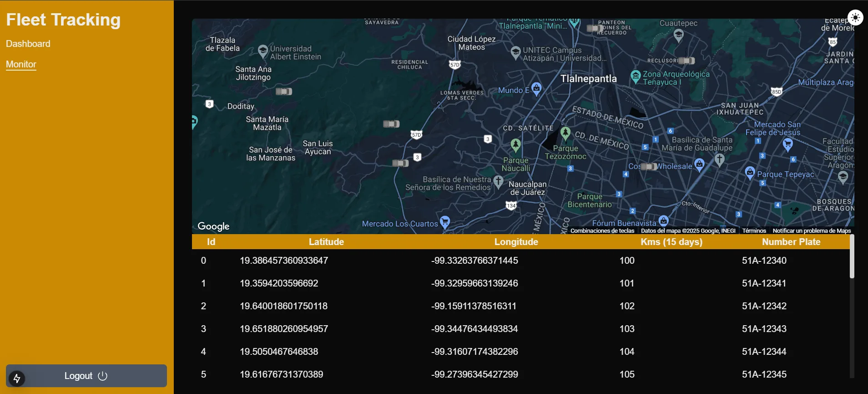
Task: Select latitude 19.386457360933647 cell
Action: [284, 261]
